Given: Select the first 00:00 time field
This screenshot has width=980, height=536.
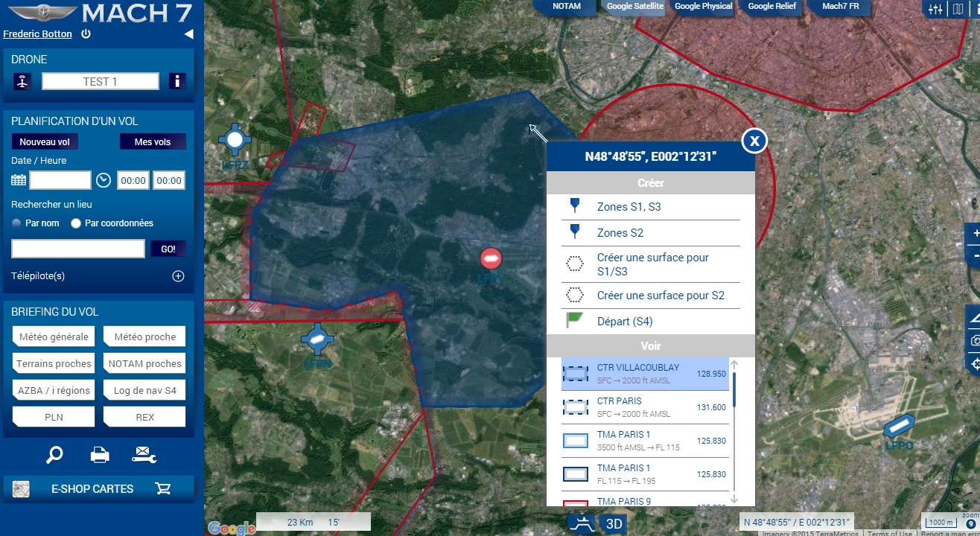Looking at the screenshot, I should 133,180.
